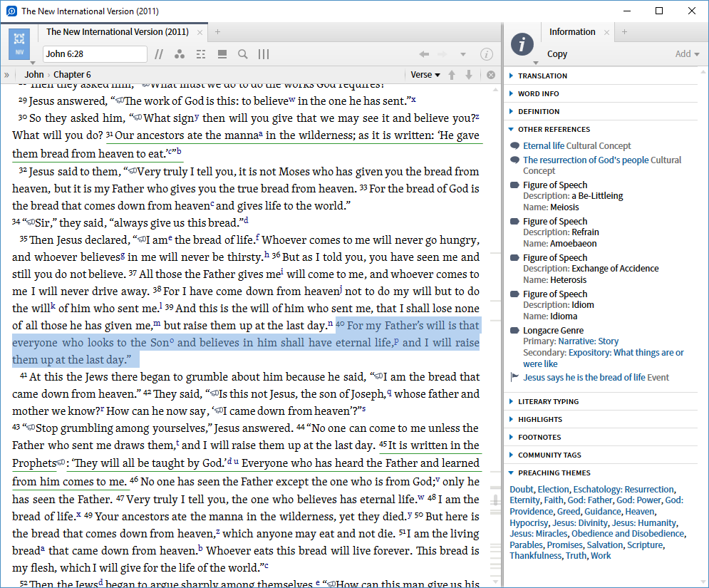The height and width of the screenshot is (588, 709).
Task: Open the visual filters three-dots icon
Action: point(180,54)
